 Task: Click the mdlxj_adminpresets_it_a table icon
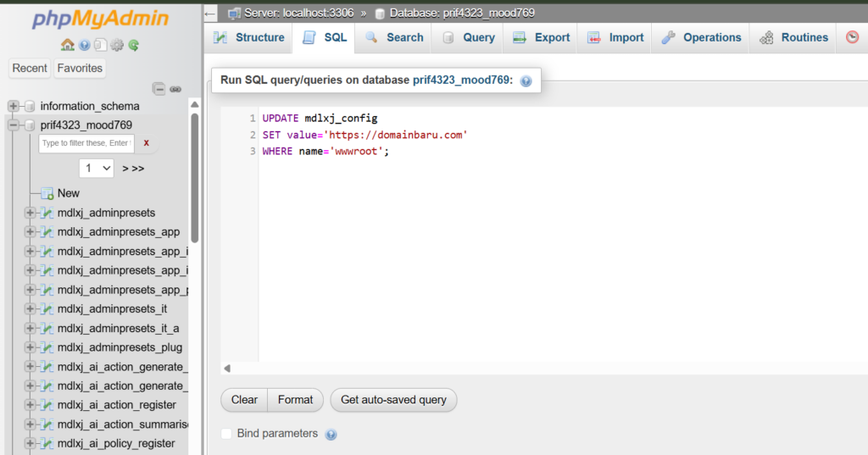click(47, 328)
